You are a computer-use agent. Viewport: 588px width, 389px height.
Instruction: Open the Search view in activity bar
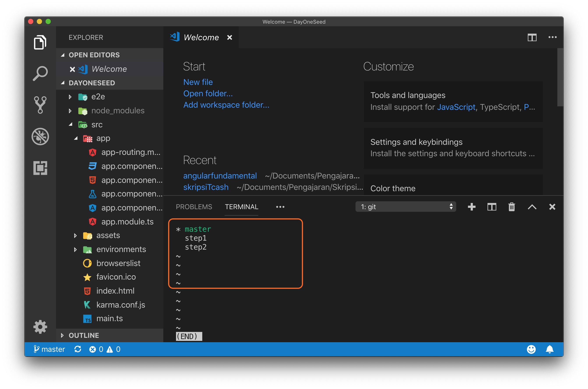click(x=40, y=74)
